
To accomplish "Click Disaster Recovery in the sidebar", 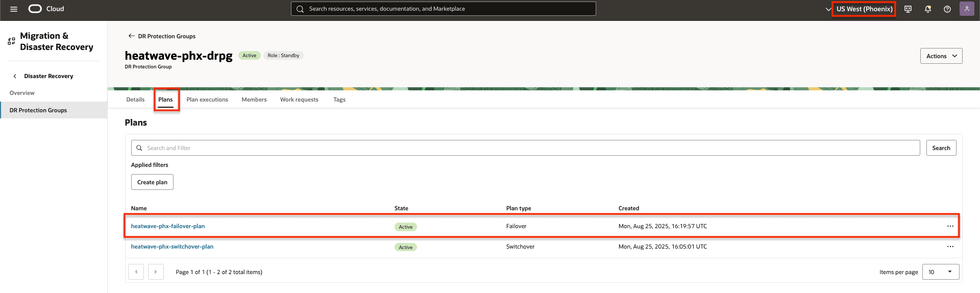I will (48, 76).
